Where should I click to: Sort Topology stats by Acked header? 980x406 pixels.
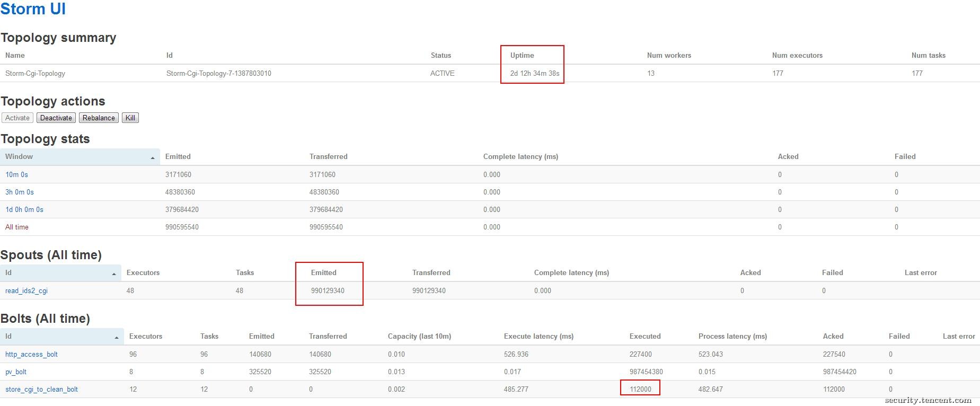(x=788, y=156)
